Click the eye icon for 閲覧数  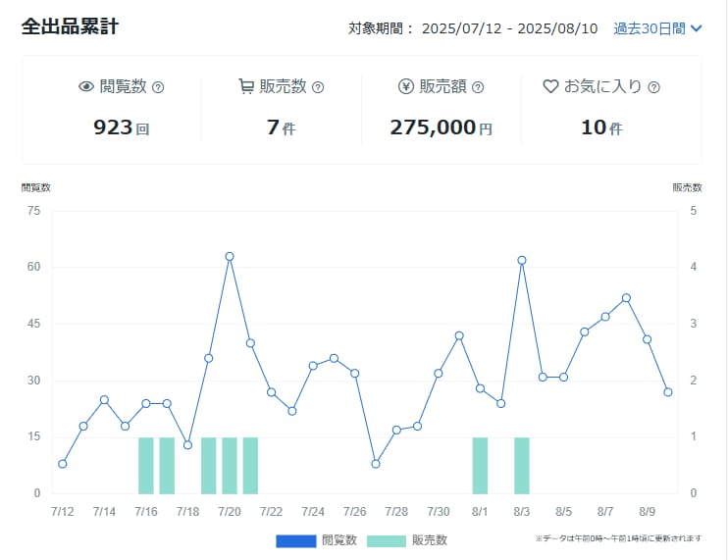tap(86, 86)
